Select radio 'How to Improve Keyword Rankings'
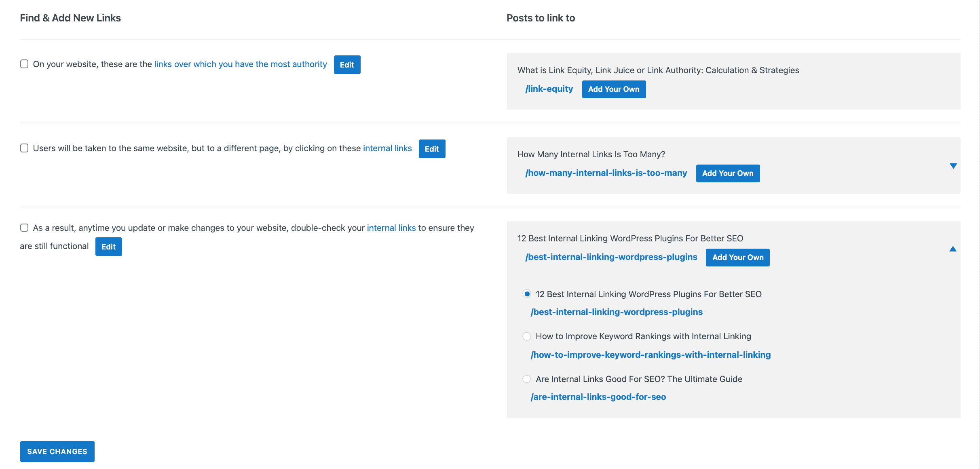This screenshot has height=469, width=980. 527,336
